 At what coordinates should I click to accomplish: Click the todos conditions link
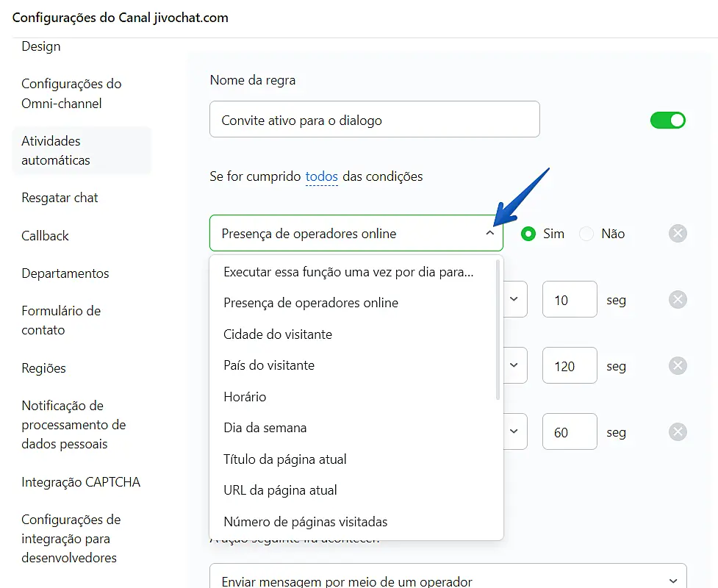pos(321,176)
